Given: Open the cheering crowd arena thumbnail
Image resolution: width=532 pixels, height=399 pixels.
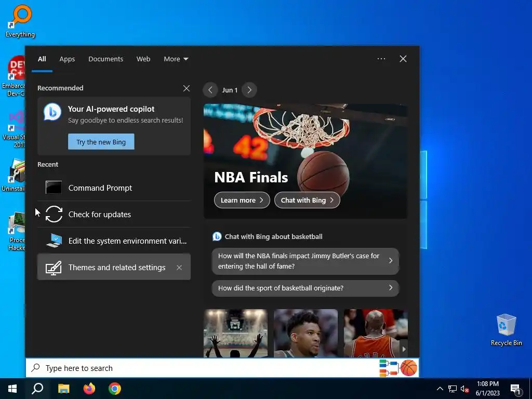Looking at the screenshot, I should tap(235, 333).
